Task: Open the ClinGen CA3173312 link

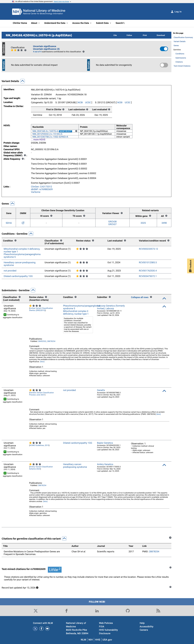Action: [42, 186]
